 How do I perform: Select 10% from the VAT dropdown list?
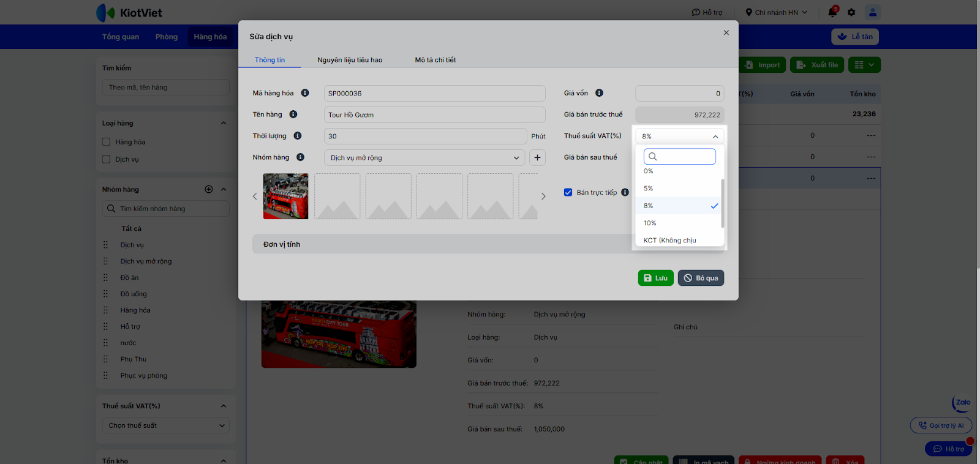click(650, 223)
